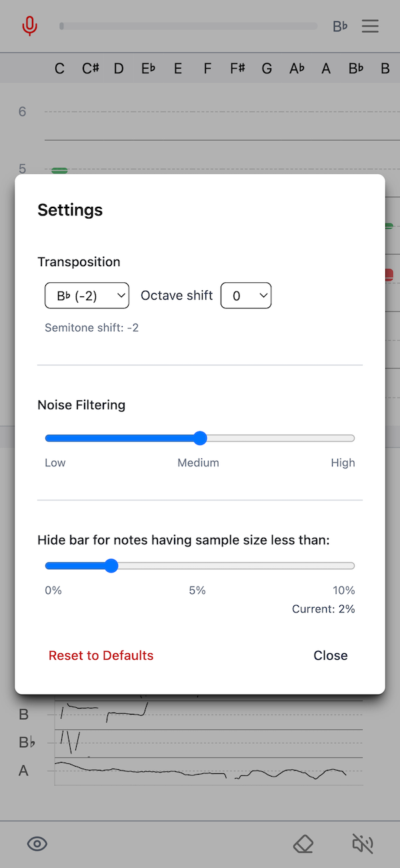
Task: Toggle the eye visibility icon at bottom
Action: click(37, 844)
